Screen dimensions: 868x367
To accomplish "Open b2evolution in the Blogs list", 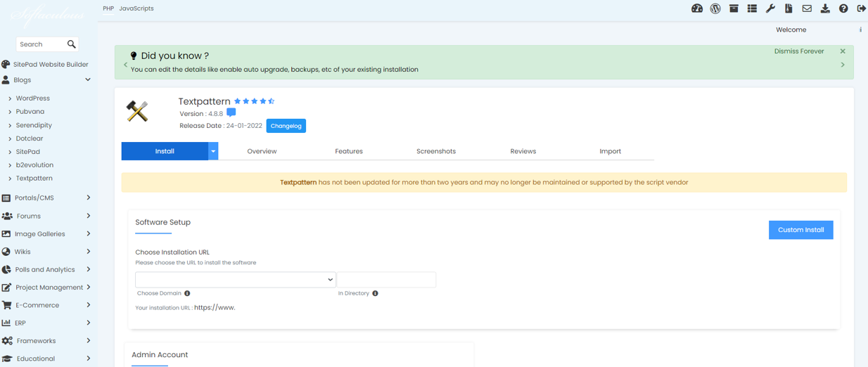I will (34, 165).
